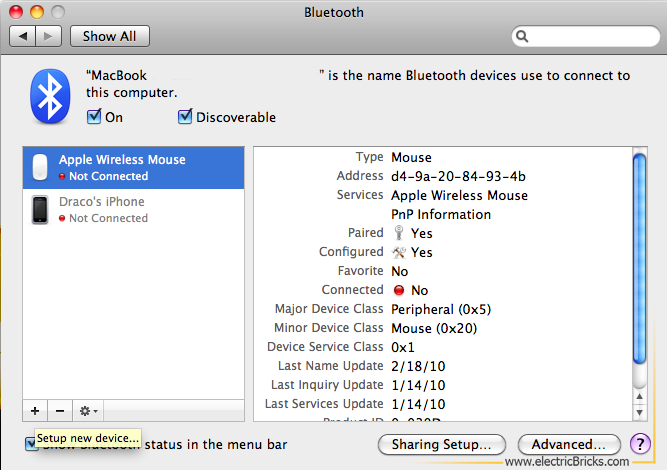The image size is (667, 470).
Task: Click the forward navigation arrow
Action: coord(49,36)
